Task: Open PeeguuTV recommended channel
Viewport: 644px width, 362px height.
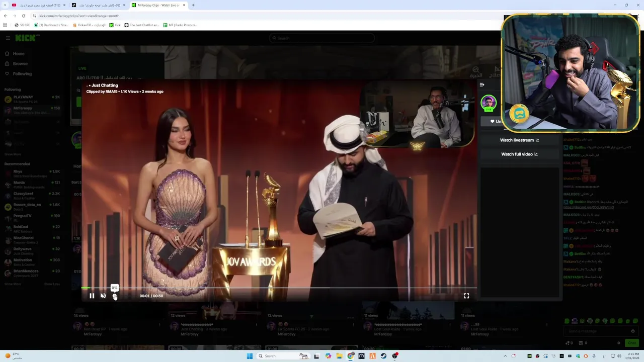Action: tap(32, 218)
